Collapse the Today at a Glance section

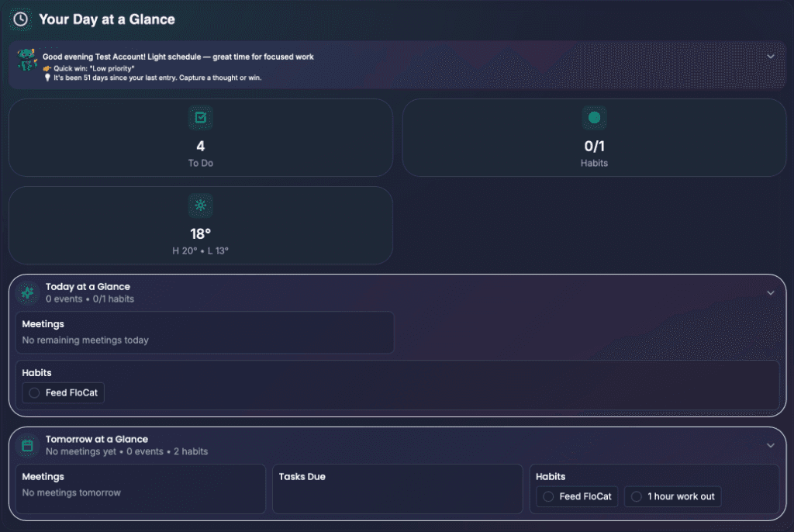click(x=770, y=292)
